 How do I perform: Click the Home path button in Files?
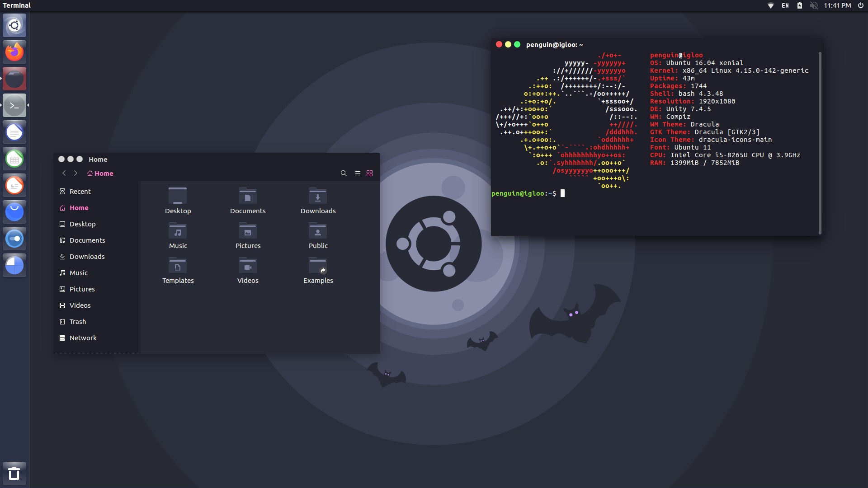point(100,174)
